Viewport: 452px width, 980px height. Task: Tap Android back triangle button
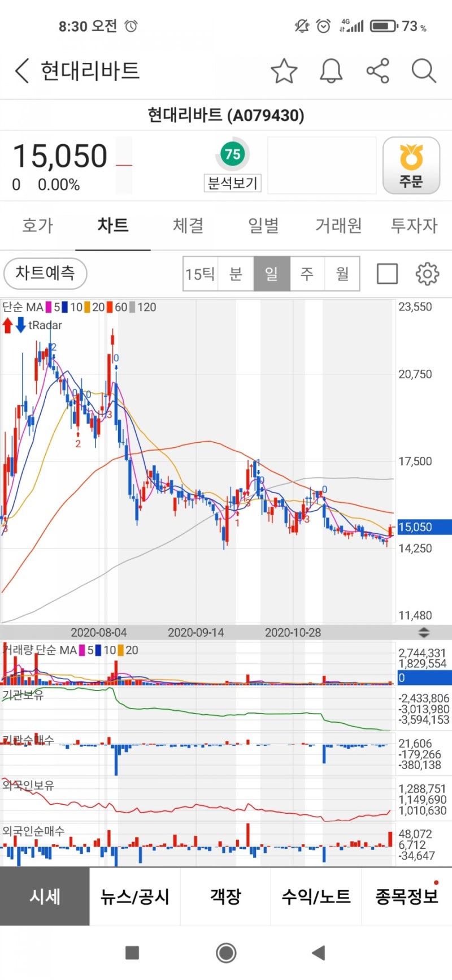point(319,953)
